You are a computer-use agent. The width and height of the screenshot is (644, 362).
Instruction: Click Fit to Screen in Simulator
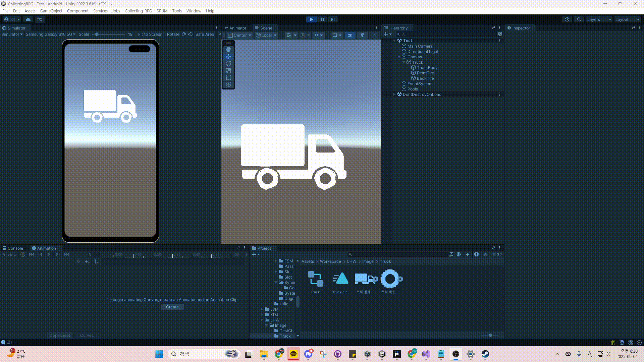150,34
